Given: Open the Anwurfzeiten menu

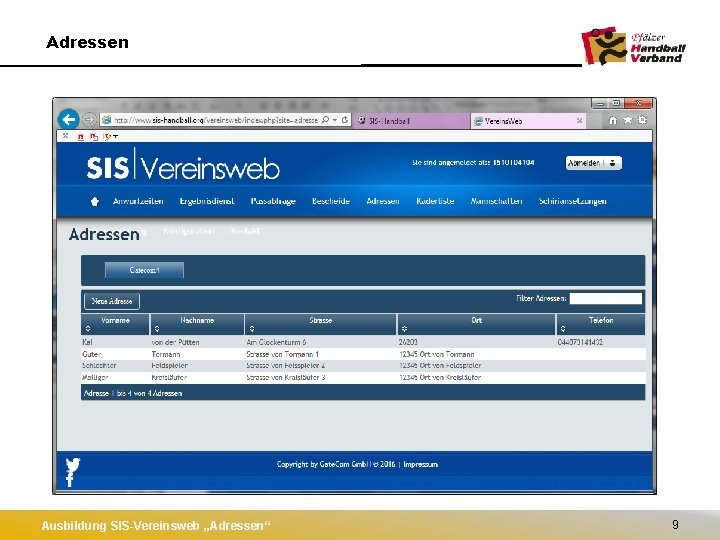Looking at the screenshot, I should tap(138, 201).
